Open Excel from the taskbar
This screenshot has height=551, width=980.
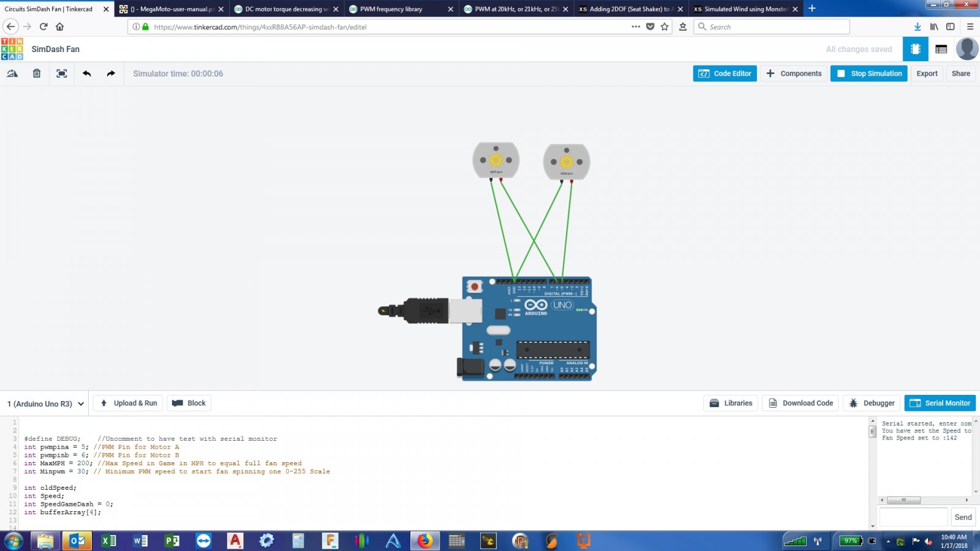pos(109,541)
